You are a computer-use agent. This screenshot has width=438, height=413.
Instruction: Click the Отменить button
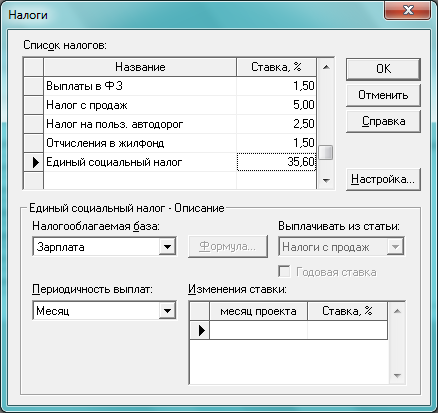(383, 95)
